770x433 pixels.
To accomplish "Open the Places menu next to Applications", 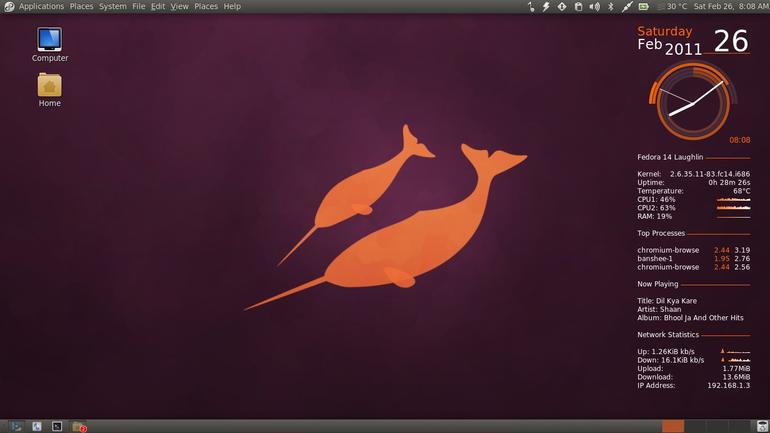I will click(81, 6).
